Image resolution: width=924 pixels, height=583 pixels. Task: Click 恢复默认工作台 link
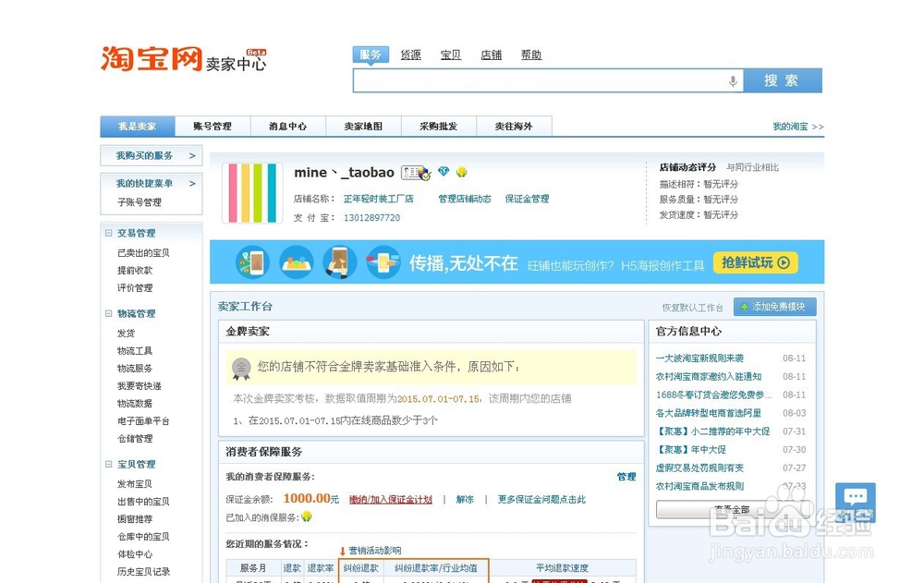pyautogui.click(x=692, y=308)
